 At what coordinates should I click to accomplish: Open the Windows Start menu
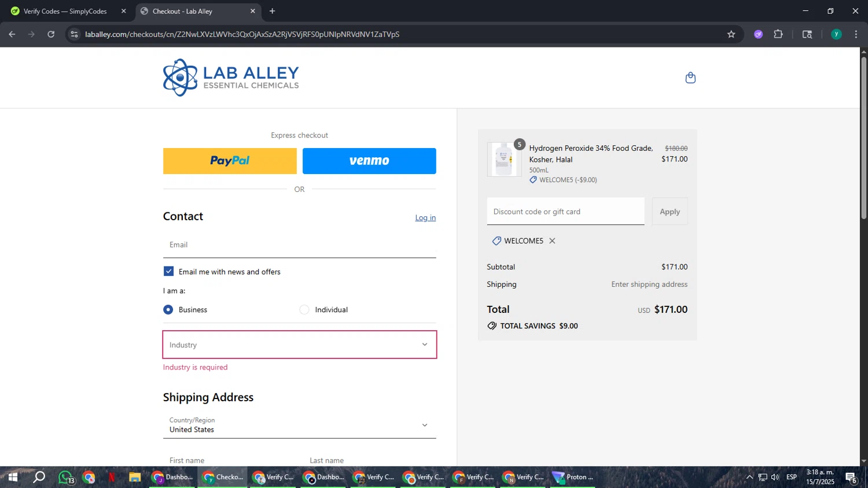(12, 478)
